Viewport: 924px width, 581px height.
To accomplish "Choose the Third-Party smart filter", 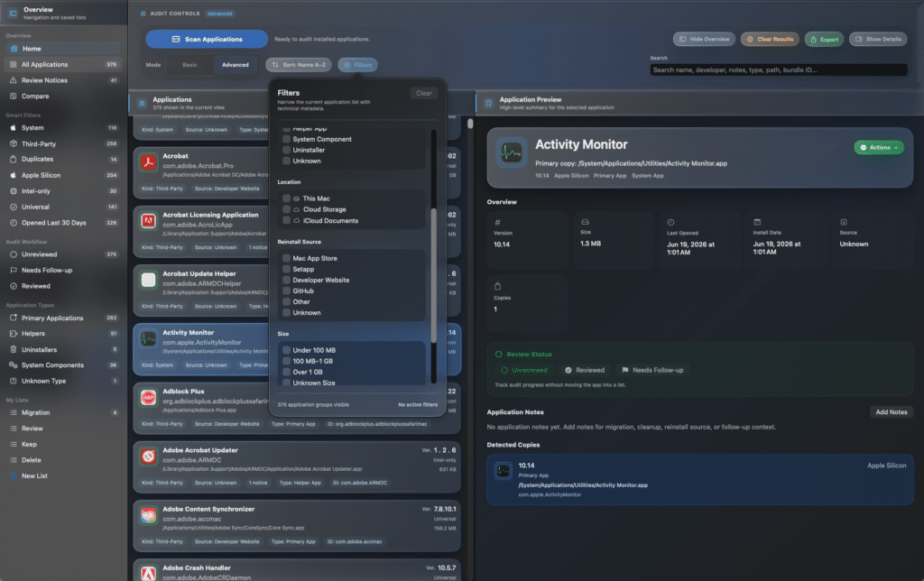I will (x=63, y=143).
